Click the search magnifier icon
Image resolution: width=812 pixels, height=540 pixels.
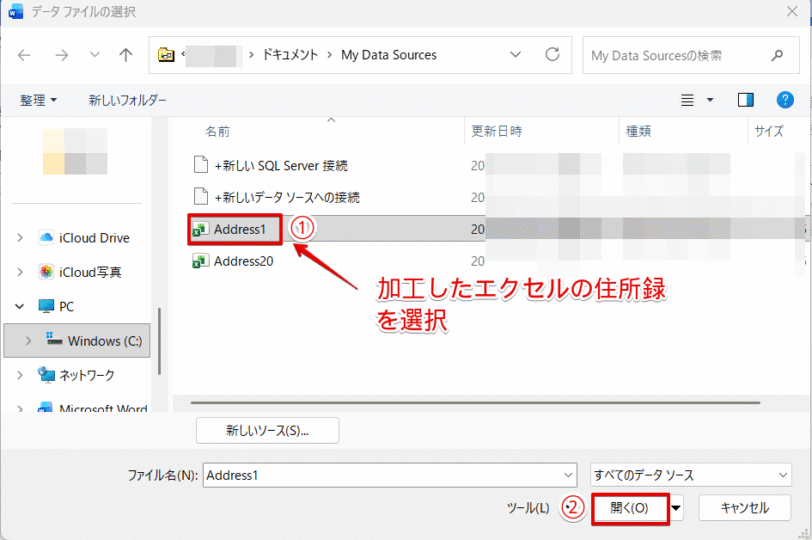777,55
